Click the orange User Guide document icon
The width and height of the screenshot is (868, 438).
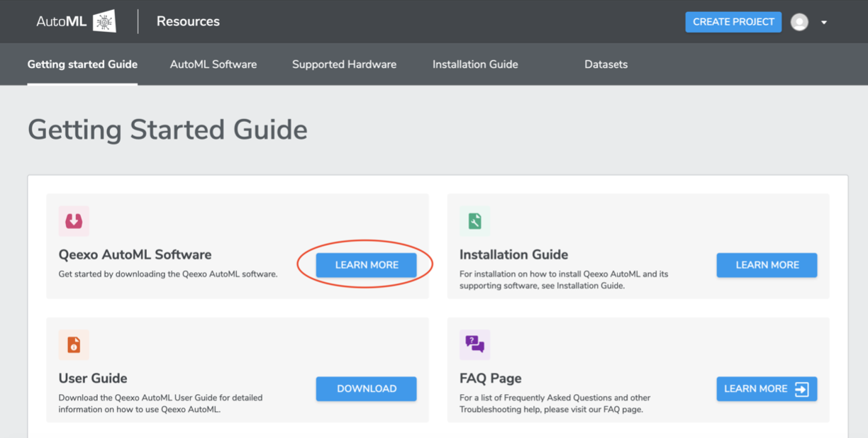[74, 345]
